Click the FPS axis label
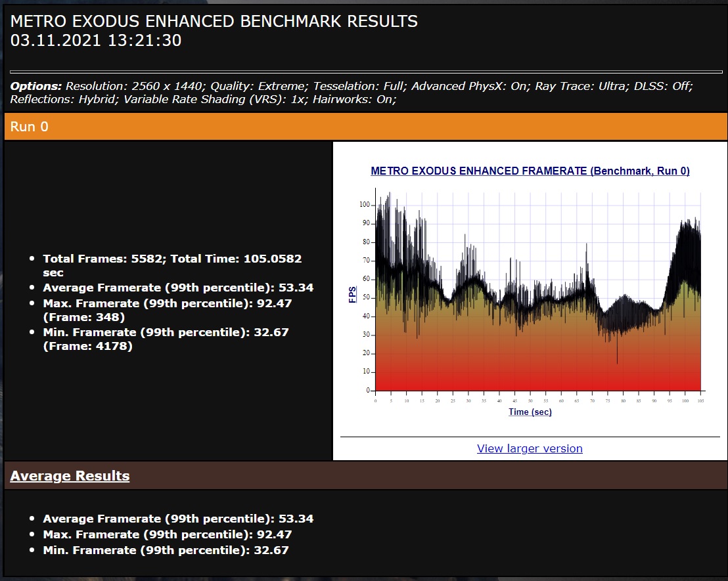This screenshot has height=581, width=728. pos(352,295)
